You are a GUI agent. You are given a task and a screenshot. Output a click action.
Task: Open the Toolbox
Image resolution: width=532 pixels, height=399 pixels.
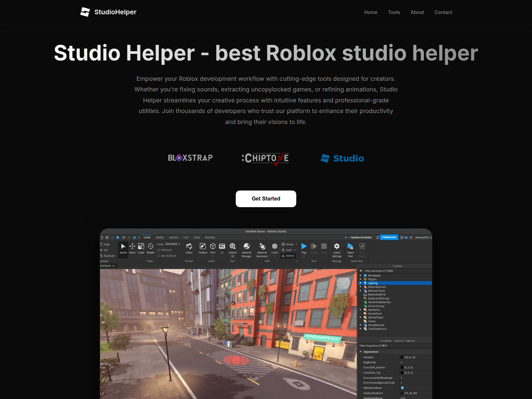pyautogui.click(x=203, y=248)
